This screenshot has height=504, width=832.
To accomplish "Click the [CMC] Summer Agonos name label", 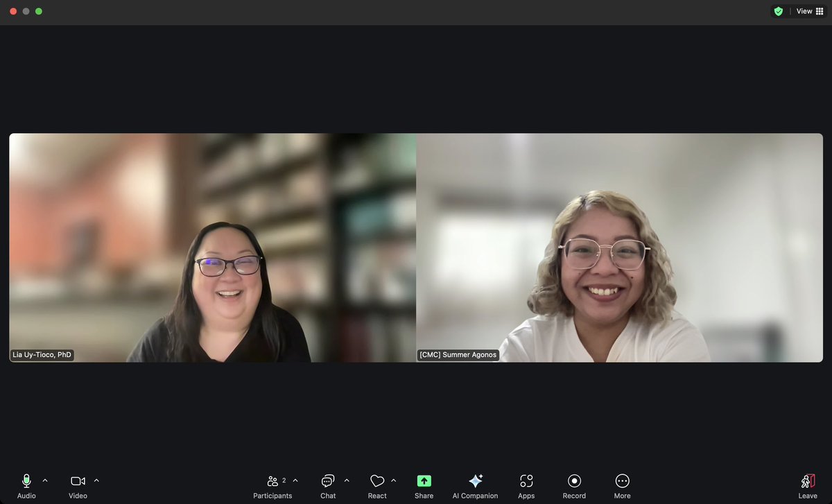I will (458, 355).
